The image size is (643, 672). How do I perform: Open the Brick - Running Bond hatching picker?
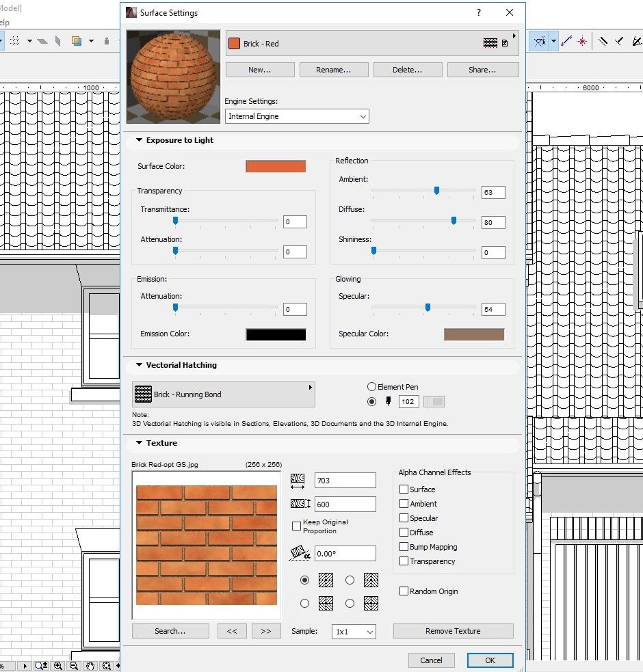[x=223, y=394]
